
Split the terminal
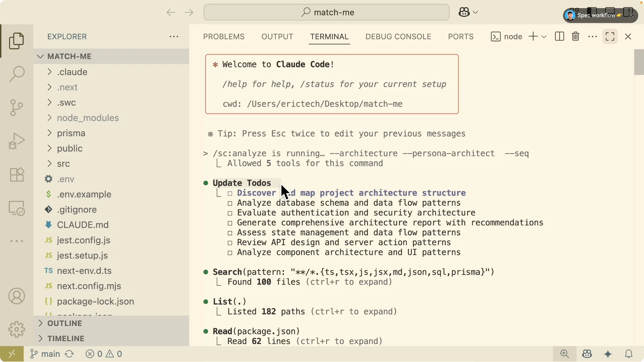click(x=559, y=37)
